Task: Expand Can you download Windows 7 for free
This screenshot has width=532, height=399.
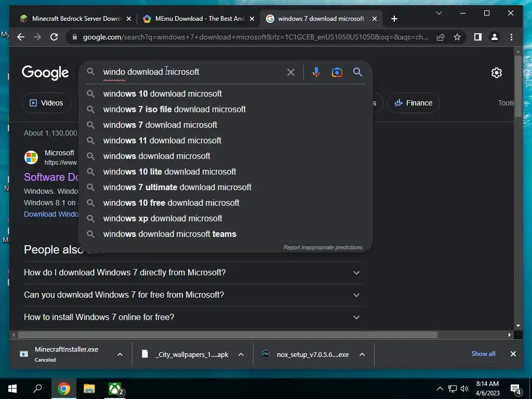Action: pyautogui.click(x=192, y=295)
